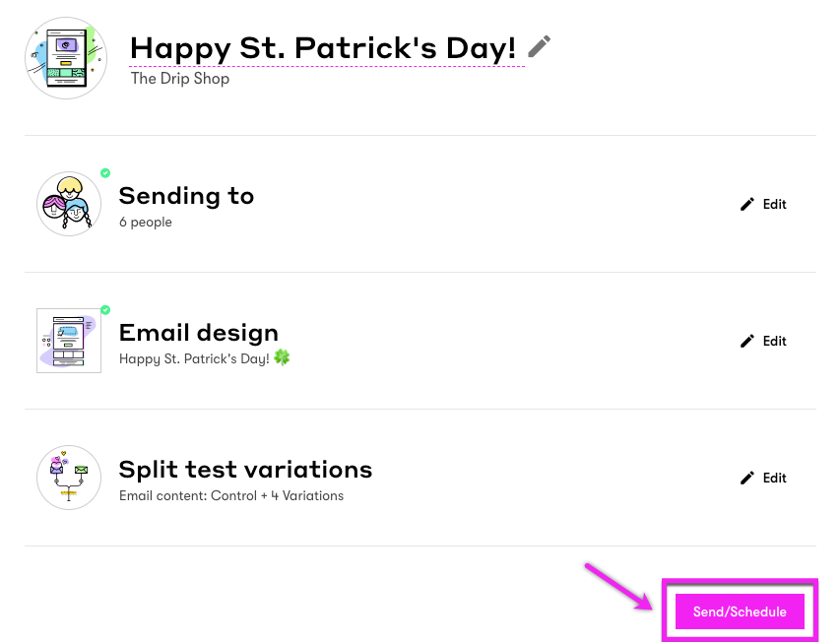
Task: Click the Send/Schedule button
Action: [740, 611]
